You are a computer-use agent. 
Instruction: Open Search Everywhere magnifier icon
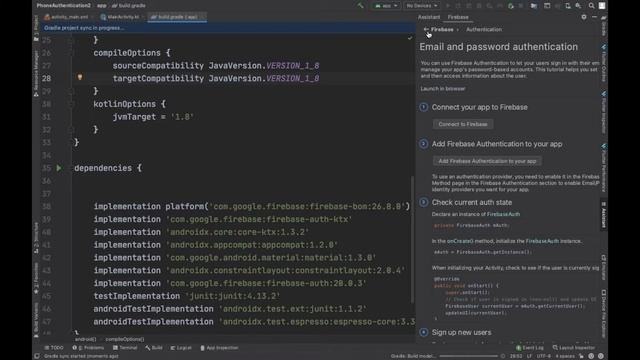[591, 6]
